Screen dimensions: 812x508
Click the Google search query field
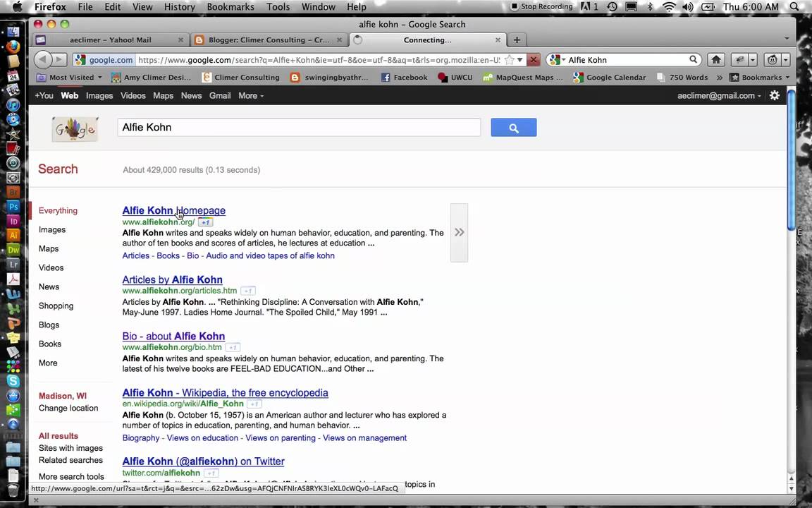tap(299, 128)
